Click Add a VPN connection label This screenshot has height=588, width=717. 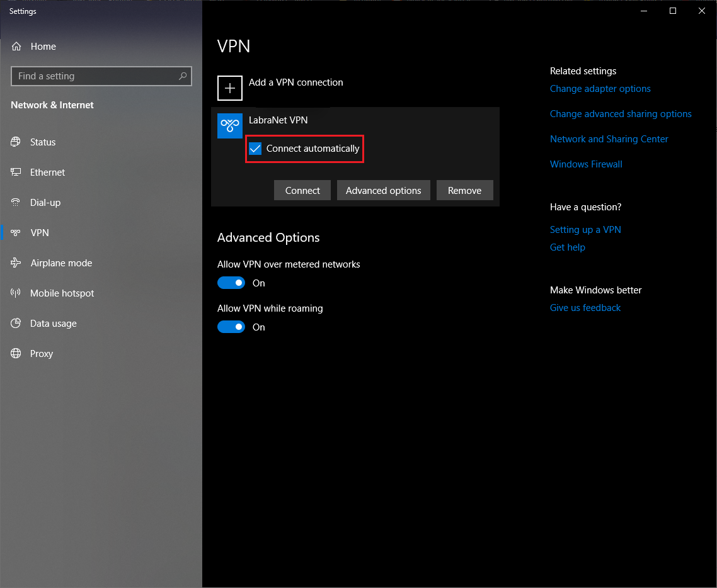(296, 82)
